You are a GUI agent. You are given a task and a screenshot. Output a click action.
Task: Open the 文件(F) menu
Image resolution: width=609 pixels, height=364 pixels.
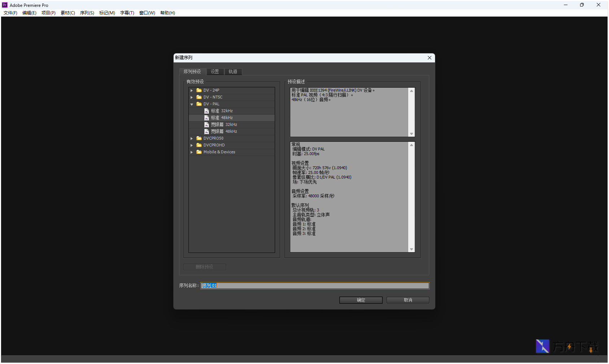10,13
